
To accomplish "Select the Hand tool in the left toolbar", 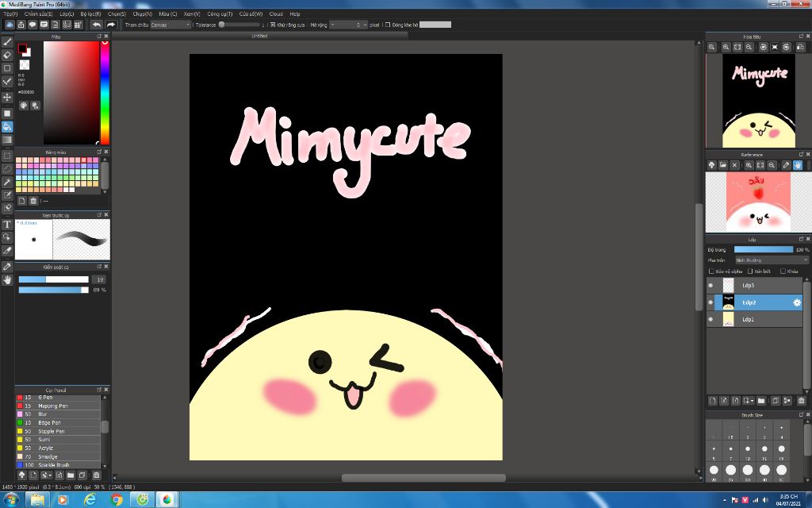I will click(7, 280).
